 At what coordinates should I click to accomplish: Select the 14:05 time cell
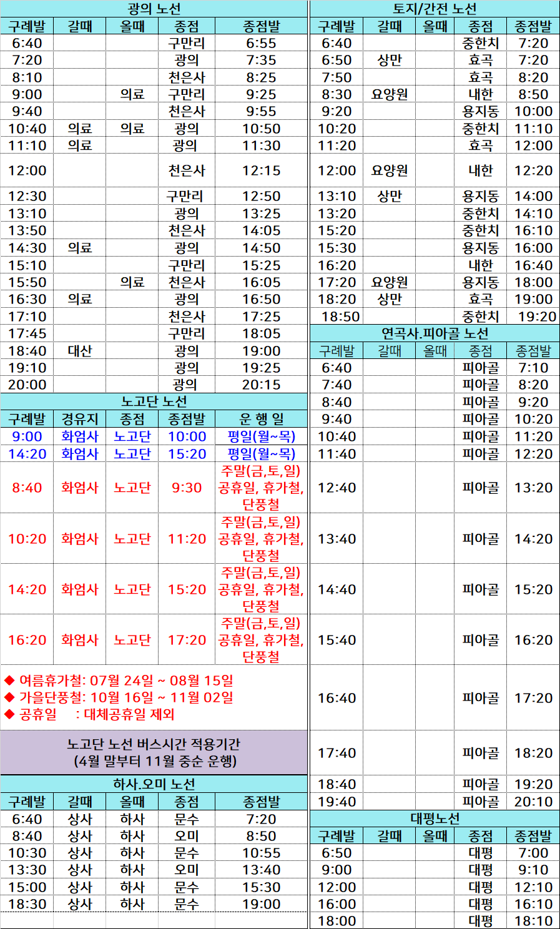point(261,230)
